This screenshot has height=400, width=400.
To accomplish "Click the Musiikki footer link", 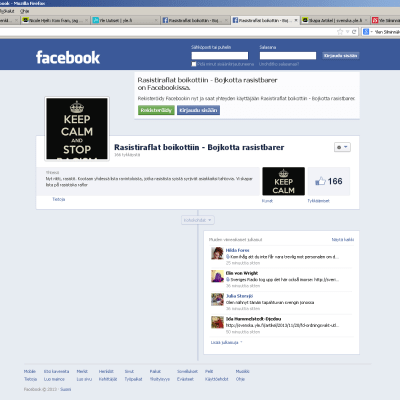I will (242, 371).
